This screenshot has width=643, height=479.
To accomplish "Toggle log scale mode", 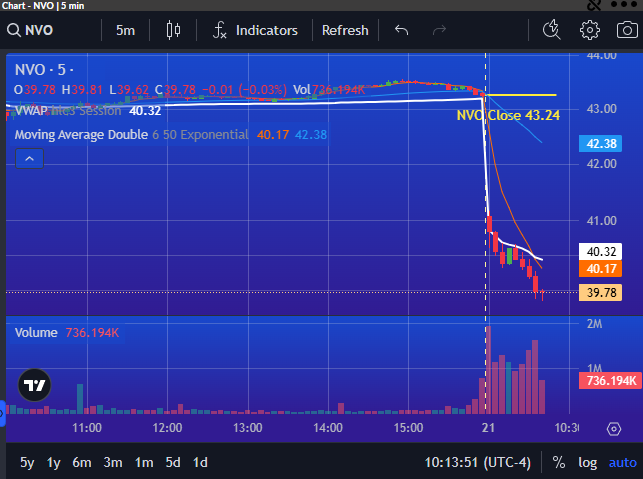I will point(587,463).
